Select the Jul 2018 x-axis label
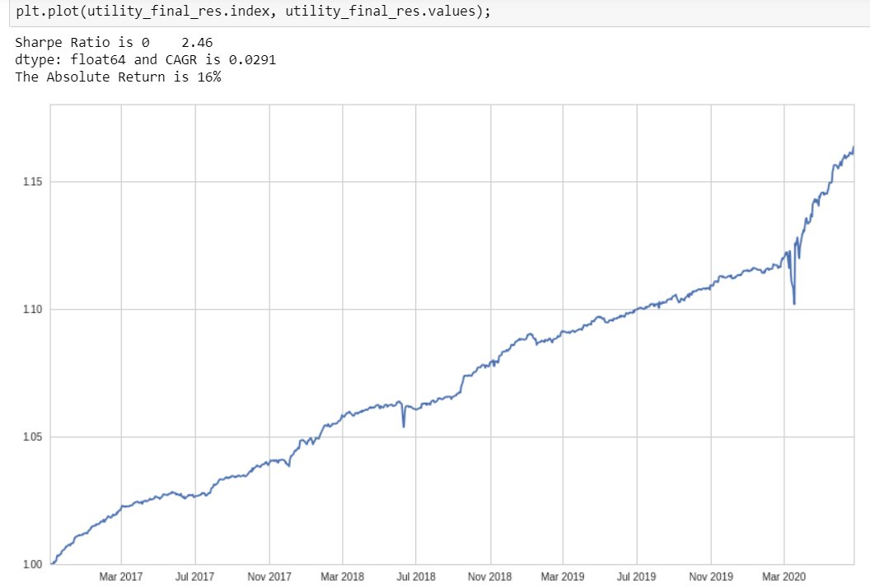Viewport: 870px width, 588px height. pyautogui.click(x=415, y=576)
